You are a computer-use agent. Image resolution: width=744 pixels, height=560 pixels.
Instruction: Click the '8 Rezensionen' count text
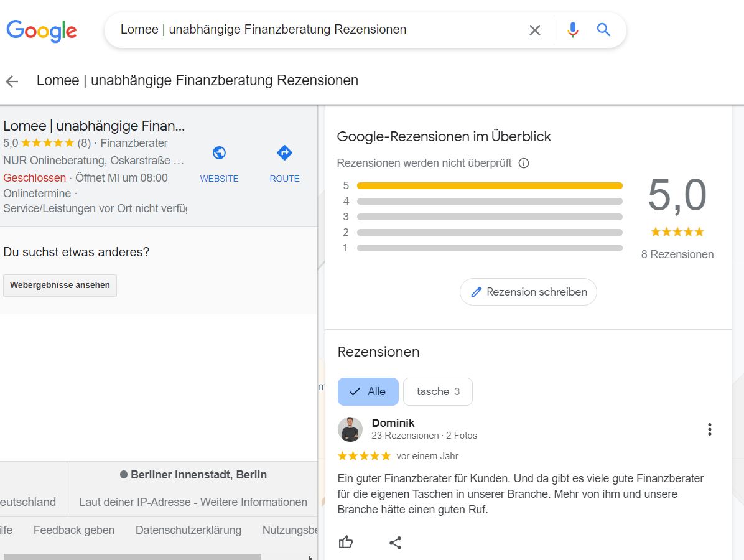pos(677,254)
